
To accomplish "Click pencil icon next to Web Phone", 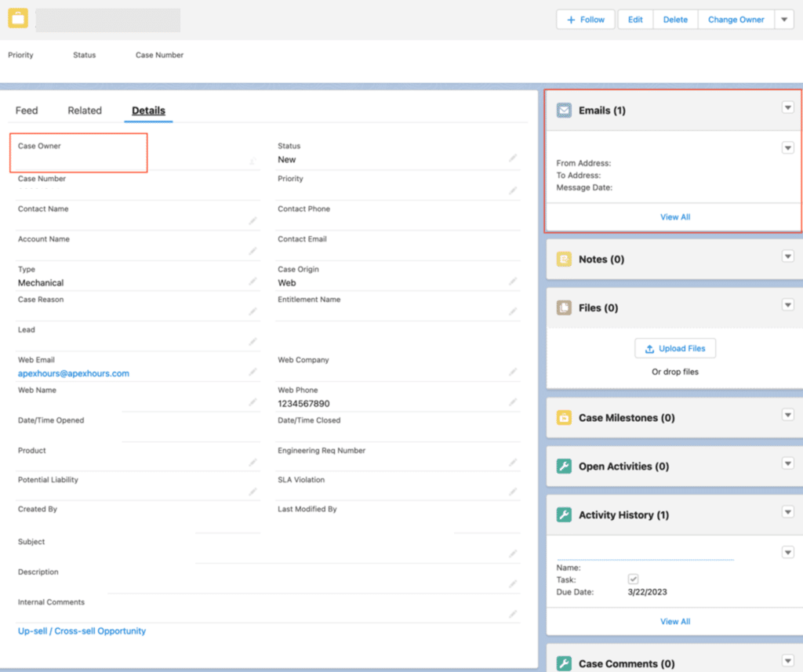I will click(513, 402).
